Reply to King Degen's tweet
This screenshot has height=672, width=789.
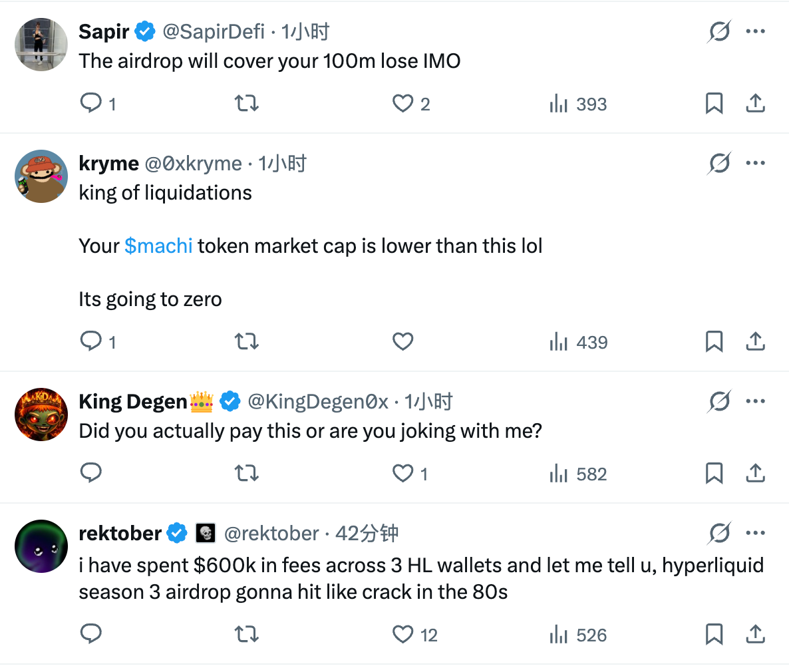point(90,473)
